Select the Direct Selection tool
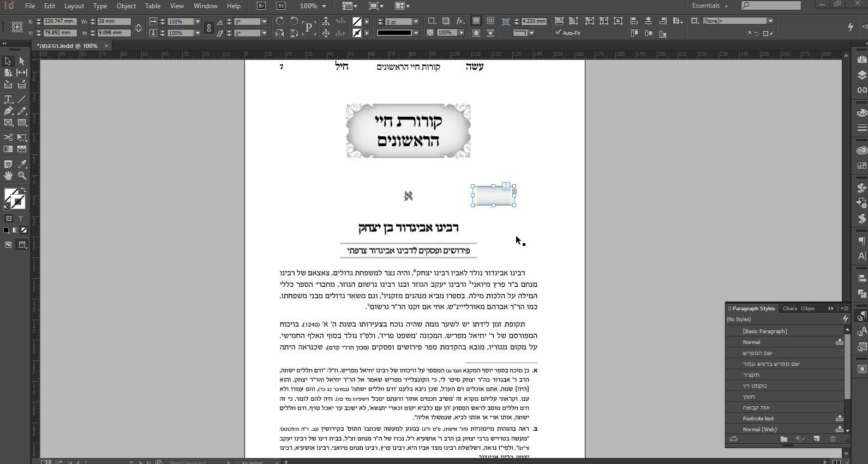868x464 pixels. 22,61
